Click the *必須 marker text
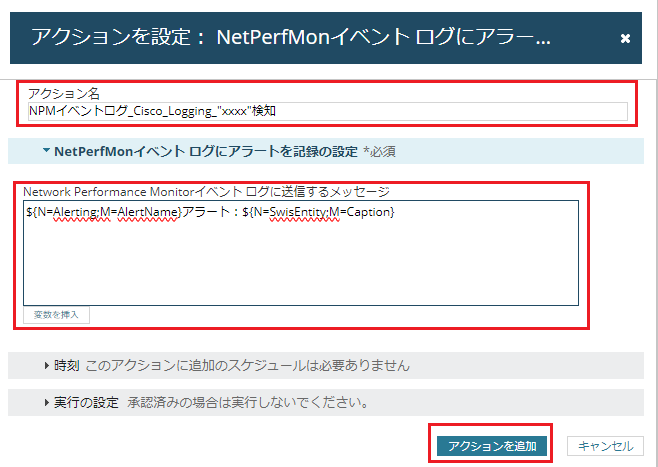The image size is (658, 467). point(379,151)
